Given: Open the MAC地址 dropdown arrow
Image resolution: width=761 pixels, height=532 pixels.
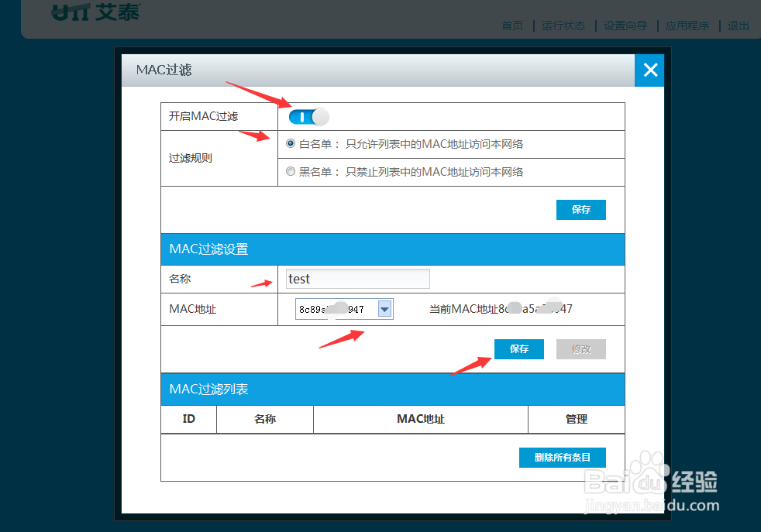Looking at the screenshot, I should pos(385,309).
